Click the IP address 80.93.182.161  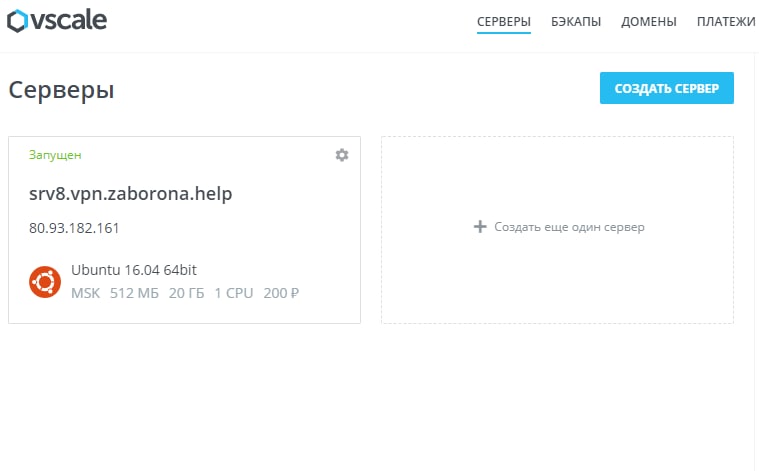pyautogui.click(x=74, y=228)
